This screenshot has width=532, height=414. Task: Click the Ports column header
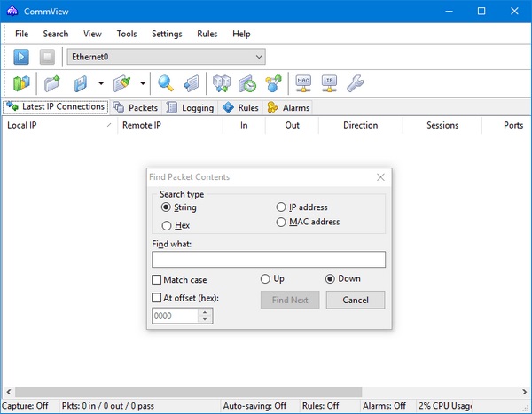[506, 125]
